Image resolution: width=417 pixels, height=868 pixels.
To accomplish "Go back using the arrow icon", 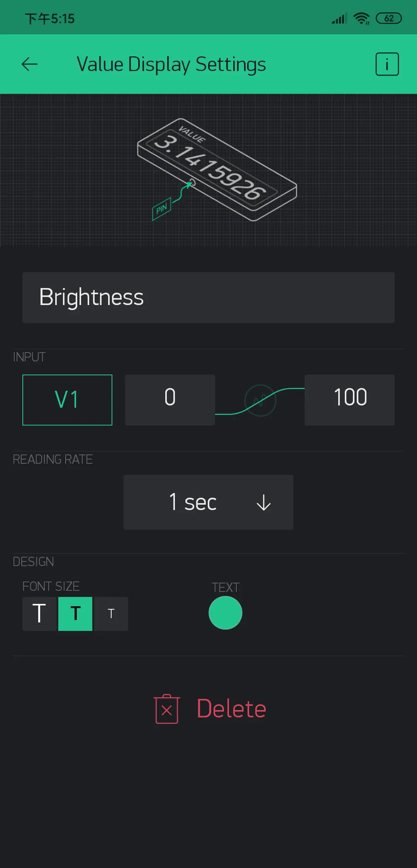I will 29,64.
